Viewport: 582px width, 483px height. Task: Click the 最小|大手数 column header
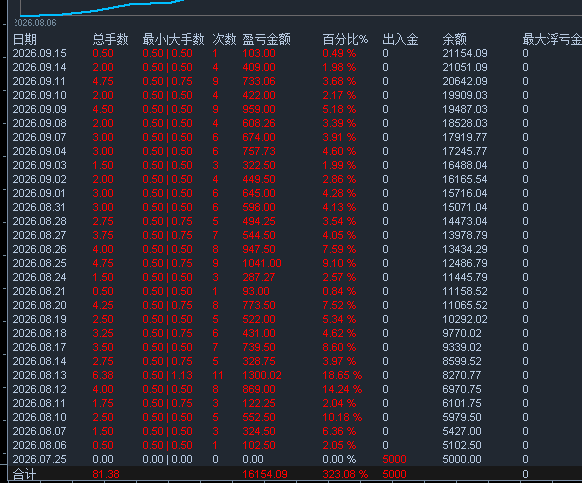tap(173, 39)
